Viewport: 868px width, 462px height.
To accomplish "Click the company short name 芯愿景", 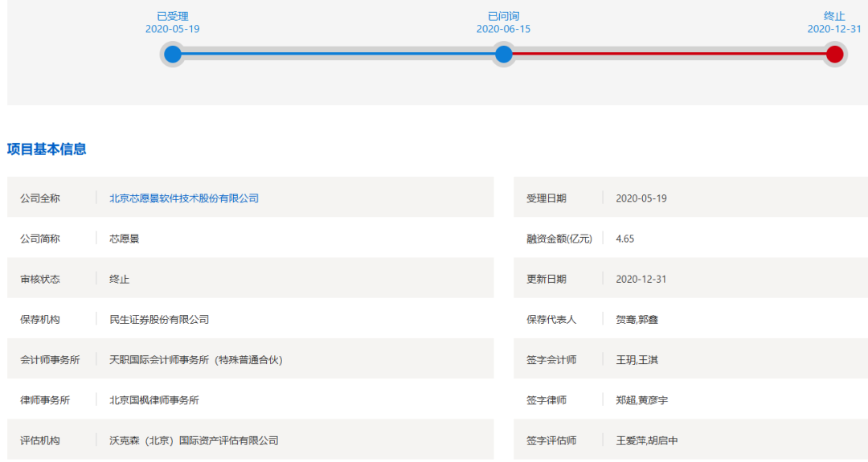I will [x=124, y=239].
